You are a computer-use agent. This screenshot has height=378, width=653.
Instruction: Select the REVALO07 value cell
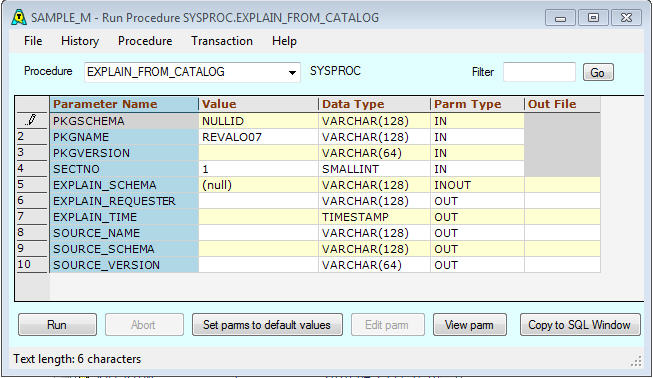coord(259,137)
